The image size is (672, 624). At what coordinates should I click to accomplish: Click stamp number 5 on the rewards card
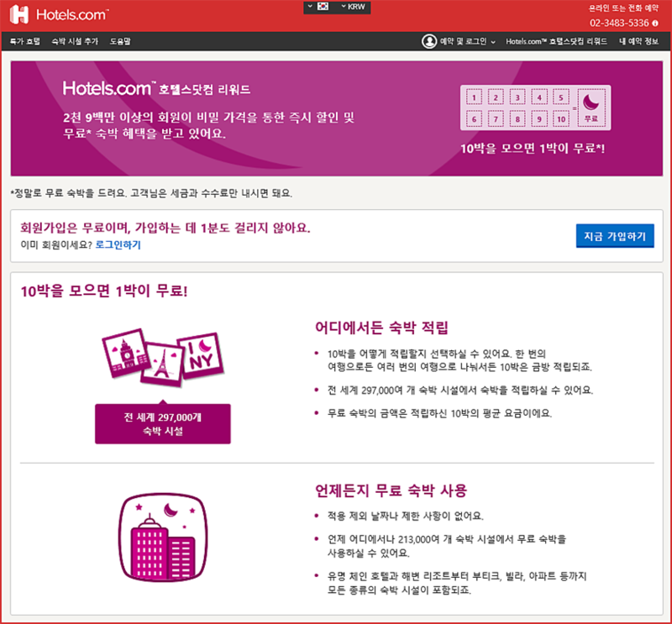[561, 97]
